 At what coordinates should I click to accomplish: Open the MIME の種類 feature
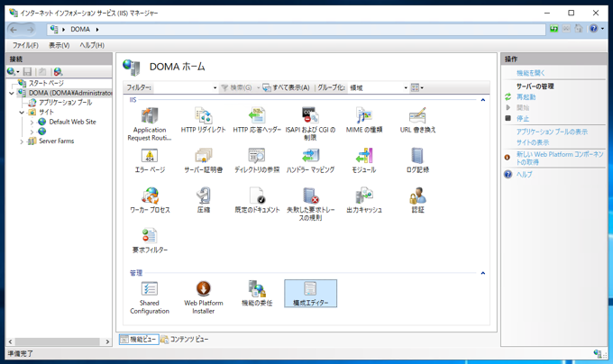(364, 120)
